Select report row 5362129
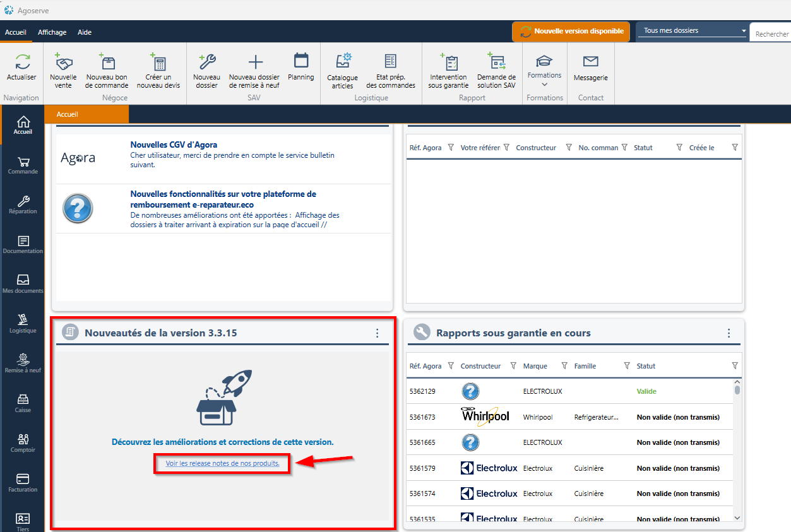The height and width of the screenshot is (532, 791). [x=570, y=391]
